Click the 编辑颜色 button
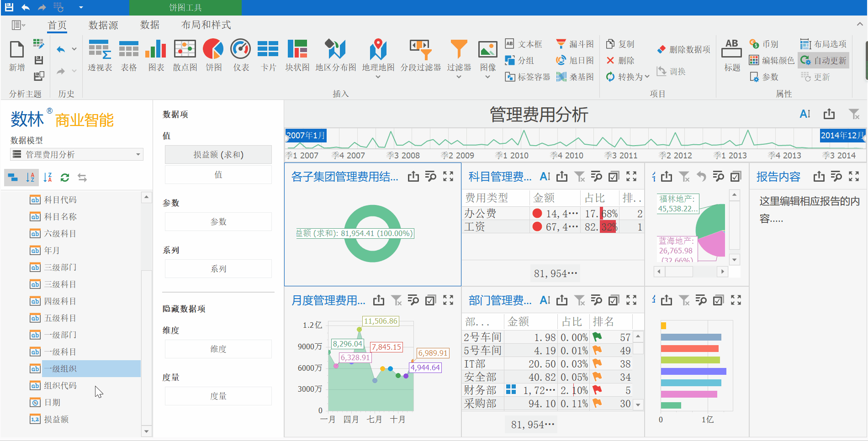Screen dimensions: 868x441 click(x=772, y=60)
